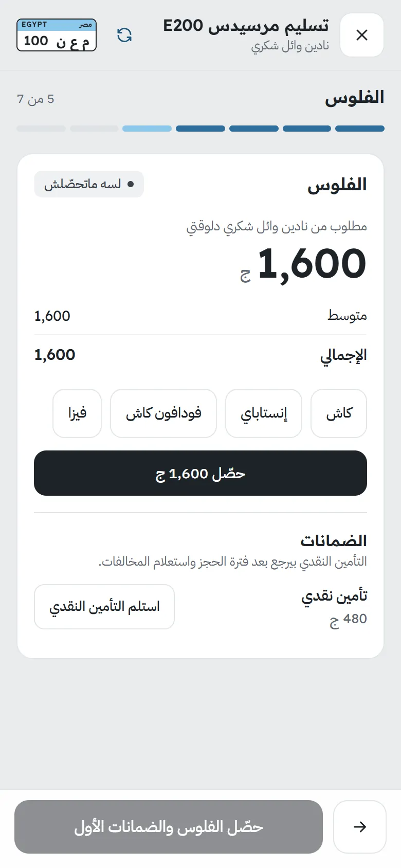Jump to the first progress step segment

pyautogui.click(x=360, y=129)
